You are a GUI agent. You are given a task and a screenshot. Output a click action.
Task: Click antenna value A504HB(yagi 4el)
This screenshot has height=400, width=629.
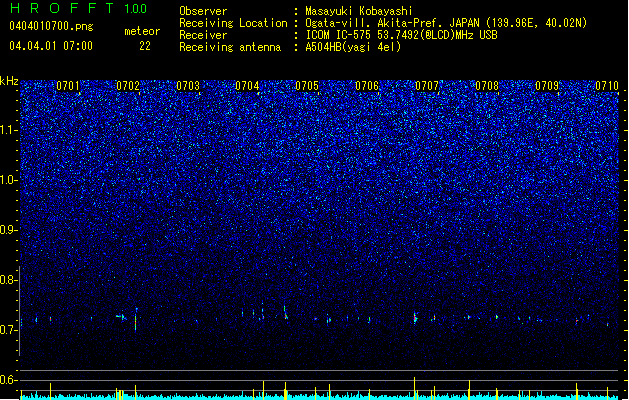(x=353, y=47)
